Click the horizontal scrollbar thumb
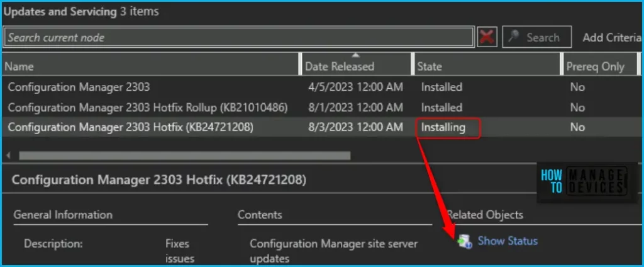 pos(184,156)
